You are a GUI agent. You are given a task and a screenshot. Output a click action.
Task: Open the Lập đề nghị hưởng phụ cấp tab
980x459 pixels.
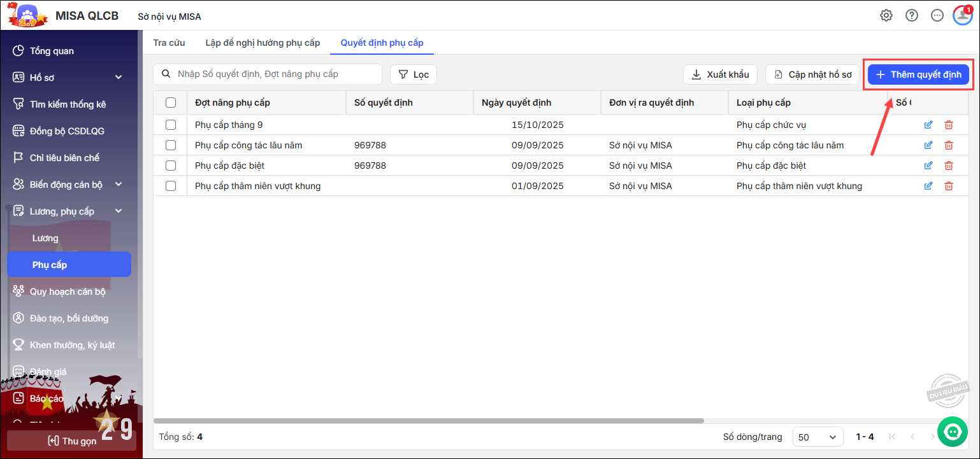[x=263, y=43]
